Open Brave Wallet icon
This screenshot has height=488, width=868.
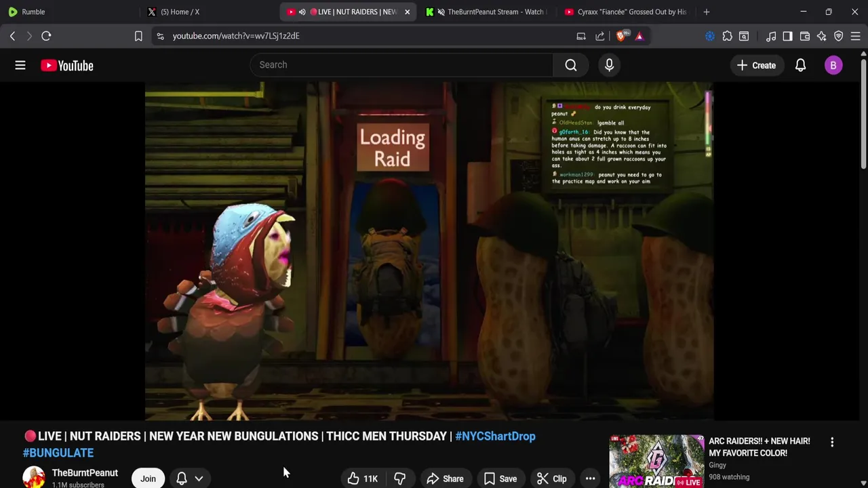[805, 36]
